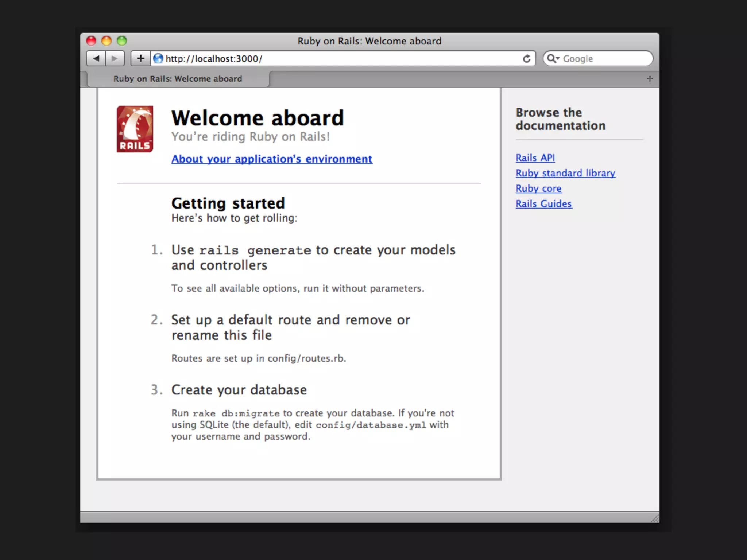Open the Rails Guides link

pos(544,204)
